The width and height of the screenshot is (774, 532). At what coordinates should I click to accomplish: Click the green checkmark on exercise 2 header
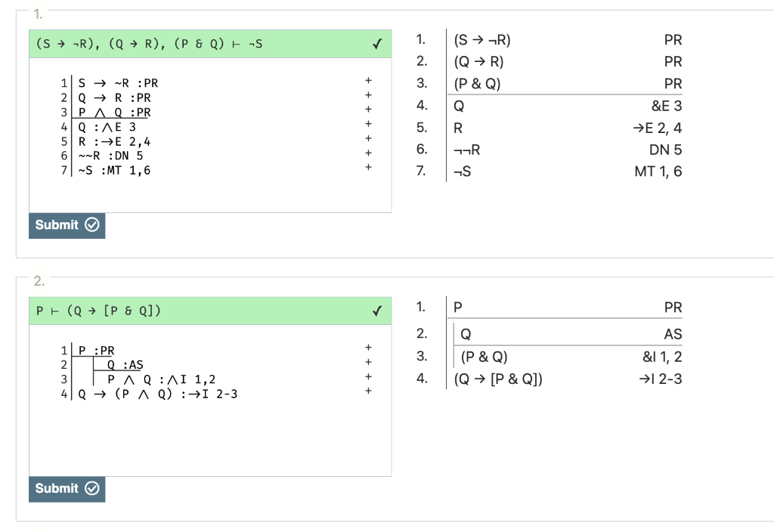[378, 311]
